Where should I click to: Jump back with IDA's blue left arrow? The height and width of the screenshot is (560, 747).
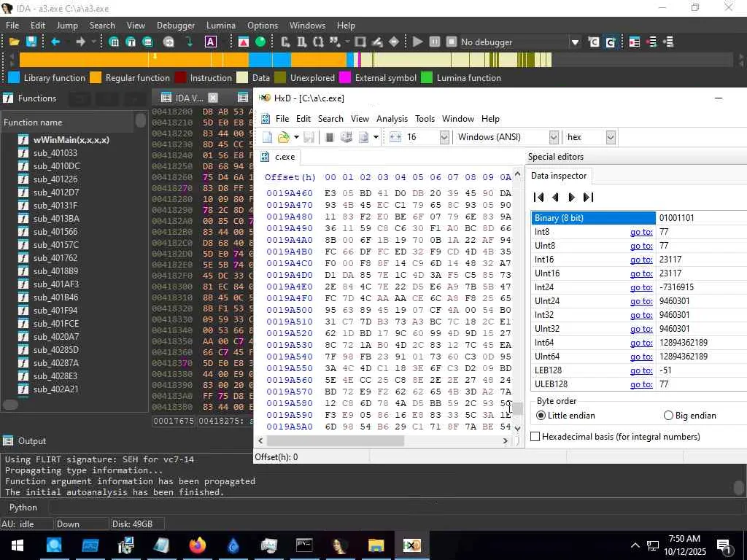(x=55, y=42)
